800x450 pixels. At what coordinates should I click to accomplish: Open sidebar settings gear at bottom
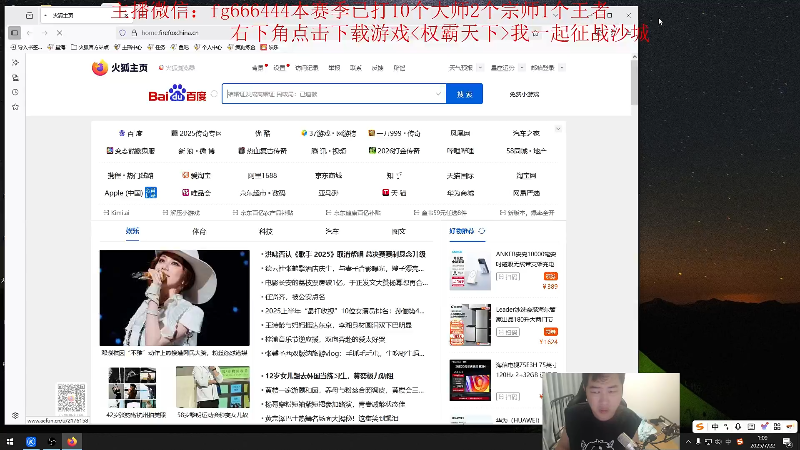(x=15, y=415)
